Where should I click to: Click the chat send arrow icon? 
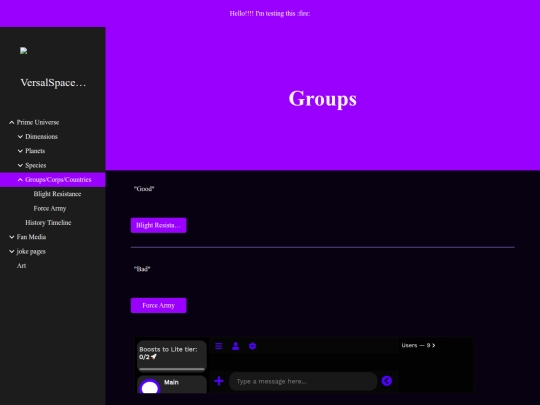(x=387, y=381)
